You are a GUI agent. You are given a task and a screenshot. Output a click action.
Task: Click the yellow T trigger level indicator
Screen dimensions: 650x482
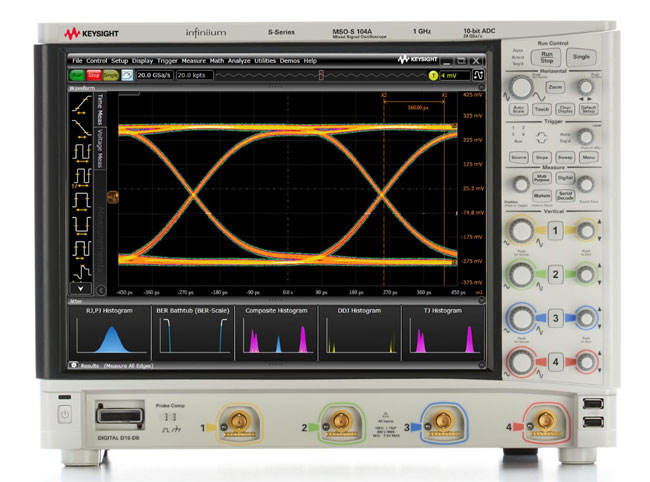[433, 75]
